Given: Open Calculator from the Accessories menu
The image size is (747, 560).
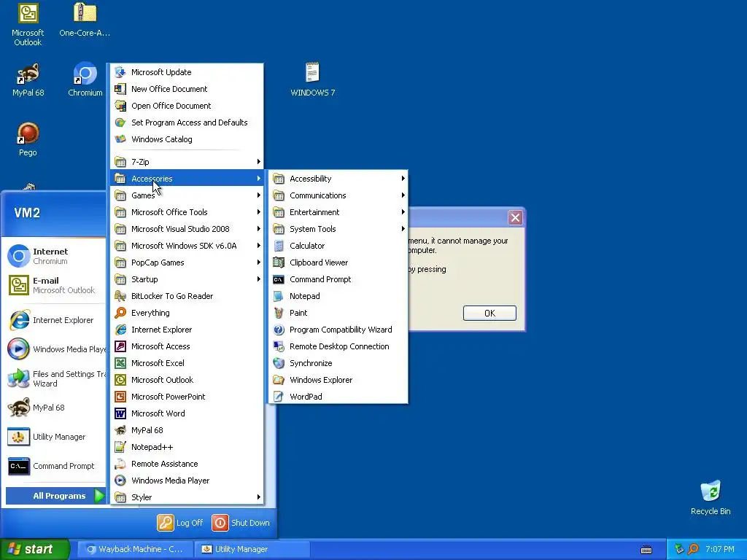Looking at the screenshot, I should click(x=338, y=246).
